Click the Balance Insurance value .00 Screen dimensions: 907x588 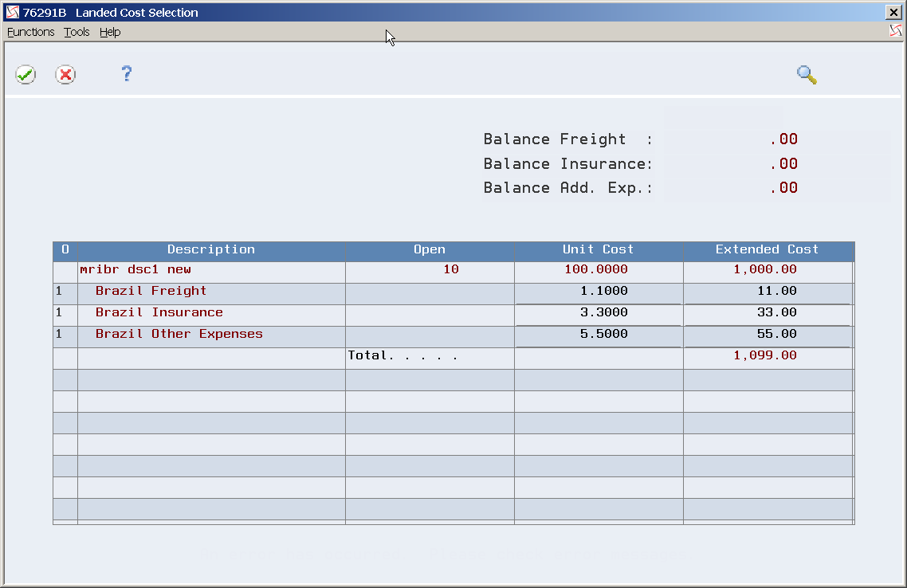point(783,164)
